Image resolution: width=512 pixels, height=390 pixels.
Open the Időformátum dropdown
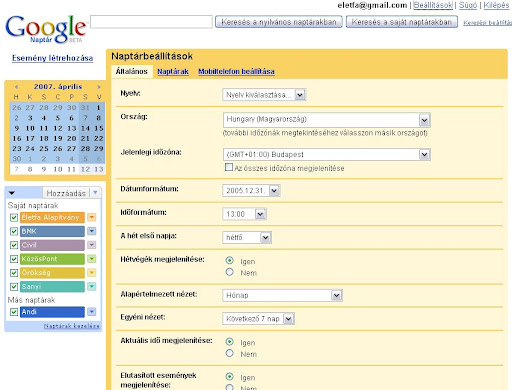[x=244, y=214]
